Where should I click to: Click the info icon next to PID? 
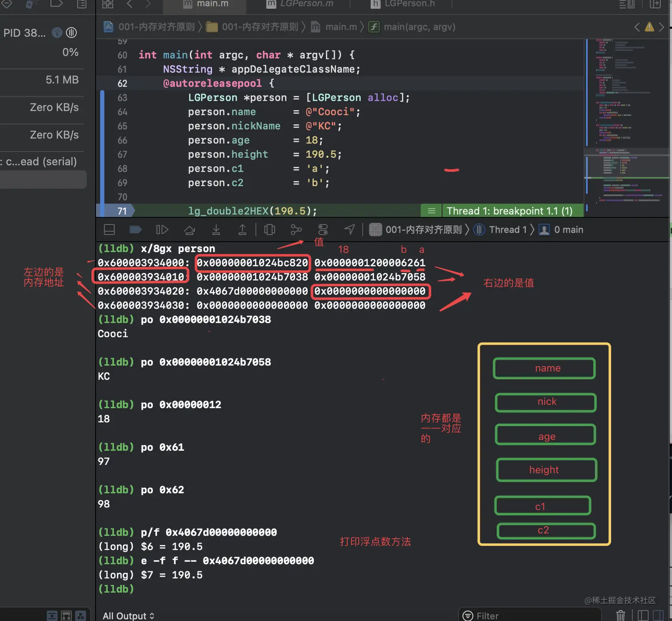click(57, 32)
